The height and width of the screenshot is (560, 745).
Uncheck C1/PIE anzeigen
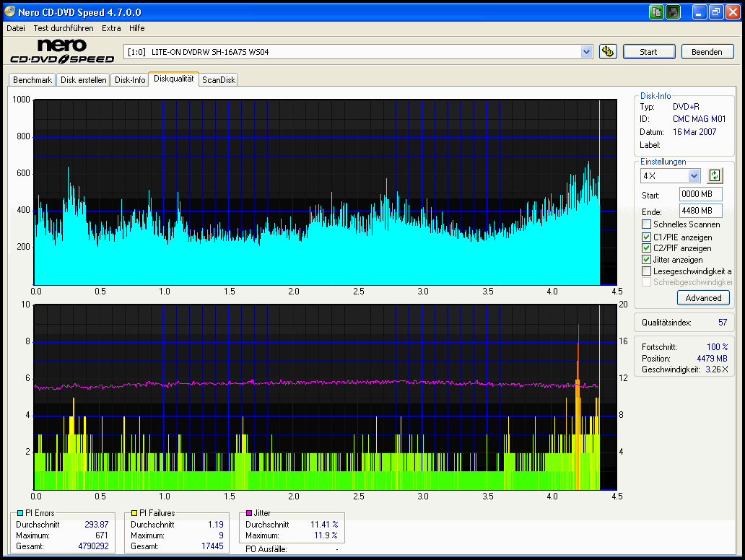pos(646,237)
